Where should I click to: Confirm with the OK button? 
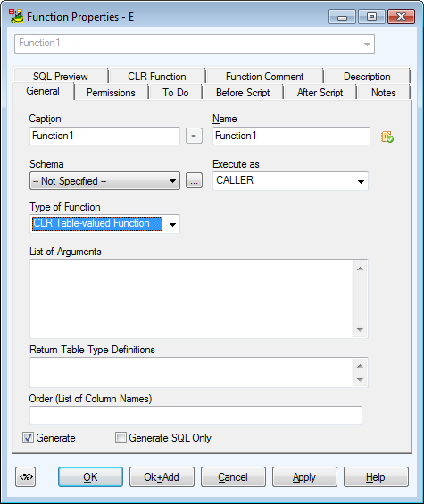pos(90,477)
